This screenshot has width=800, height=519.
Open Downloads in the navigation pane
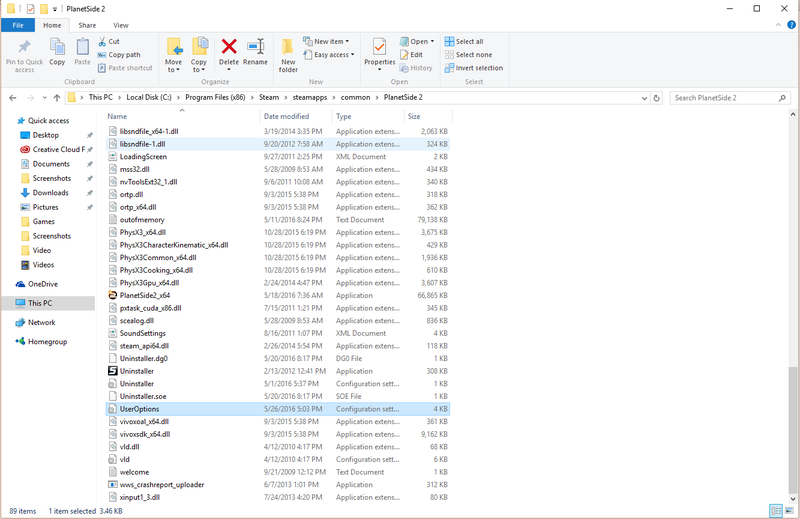50,193
